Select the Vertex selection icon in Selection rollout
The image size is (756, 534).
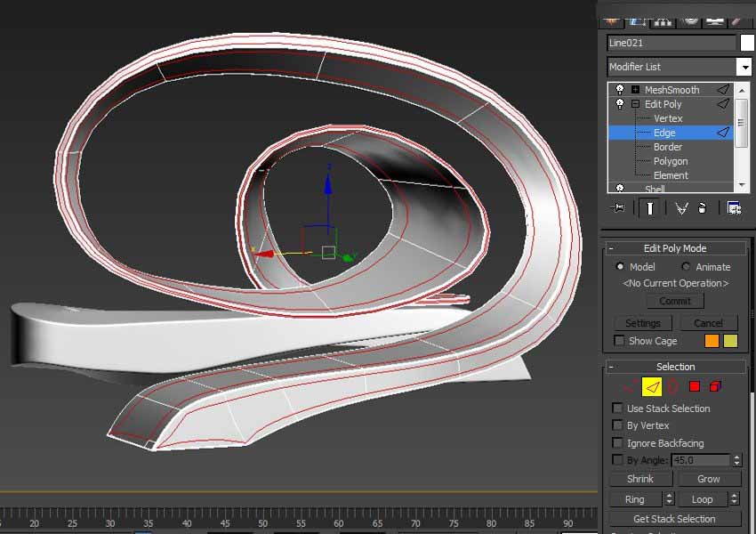pos(631,386)
